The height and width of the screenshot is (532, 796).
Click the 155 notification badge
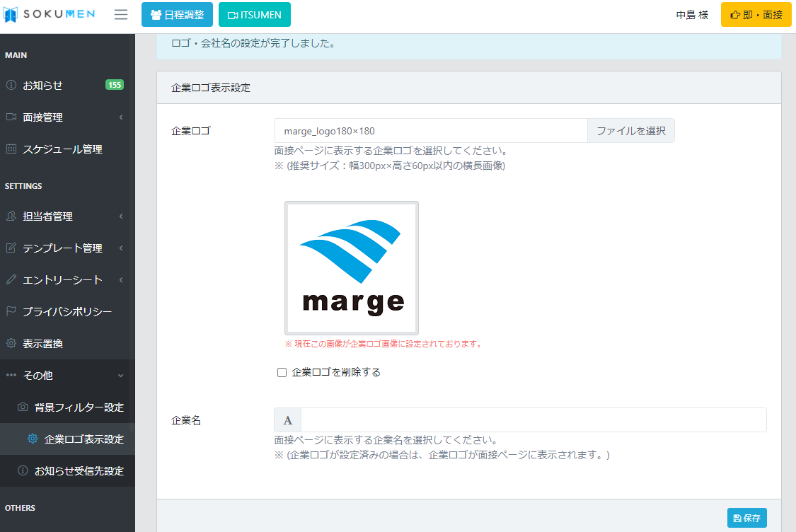115,85
